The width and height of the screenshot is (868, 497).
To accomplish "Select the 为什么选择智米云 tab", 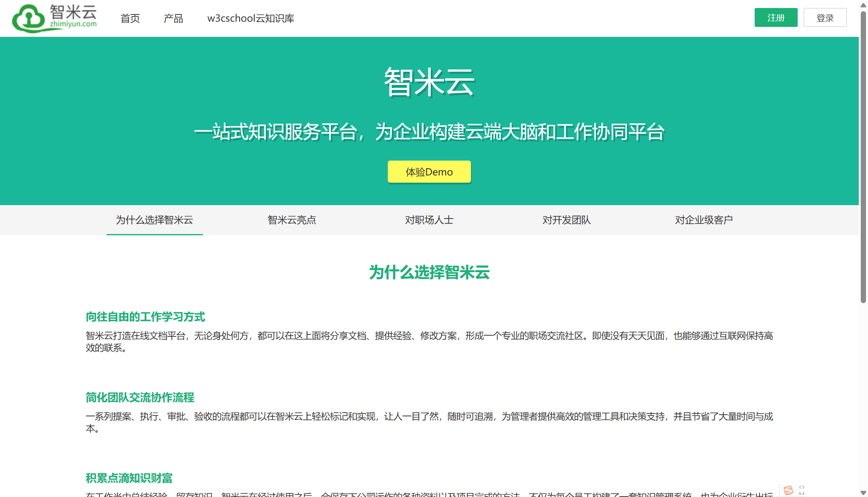I will 154,220.
